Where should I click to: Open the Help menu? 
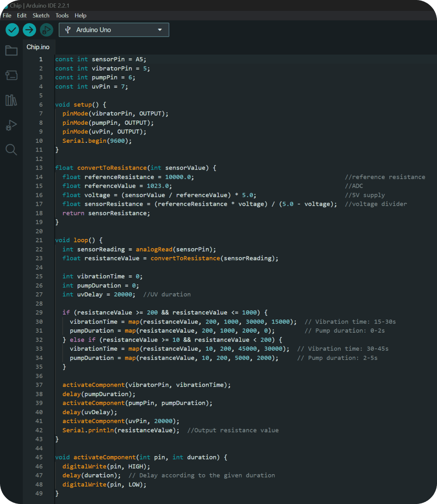coord(80,16)
